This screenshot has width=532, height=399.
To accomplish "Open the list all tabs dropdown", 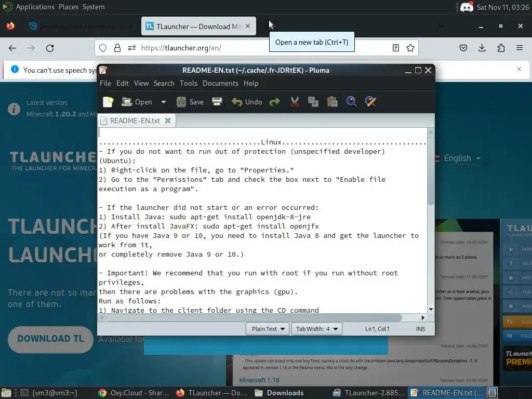I will point(442,26).
